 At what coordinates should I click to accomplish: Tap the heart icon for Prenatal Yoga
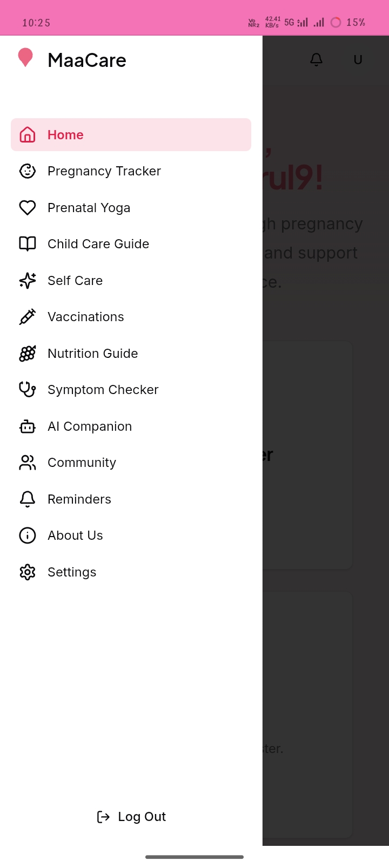point(28,208)
